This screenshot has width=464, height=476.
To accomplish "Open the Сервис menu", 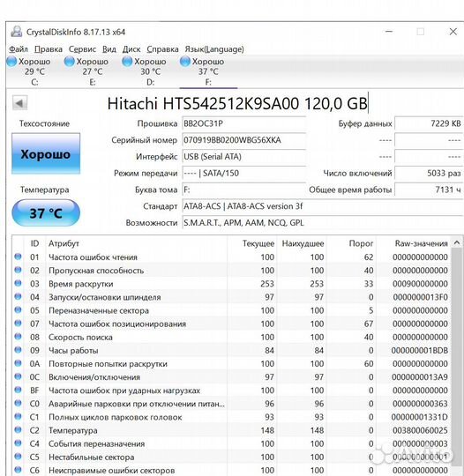I will click(82, 49).
